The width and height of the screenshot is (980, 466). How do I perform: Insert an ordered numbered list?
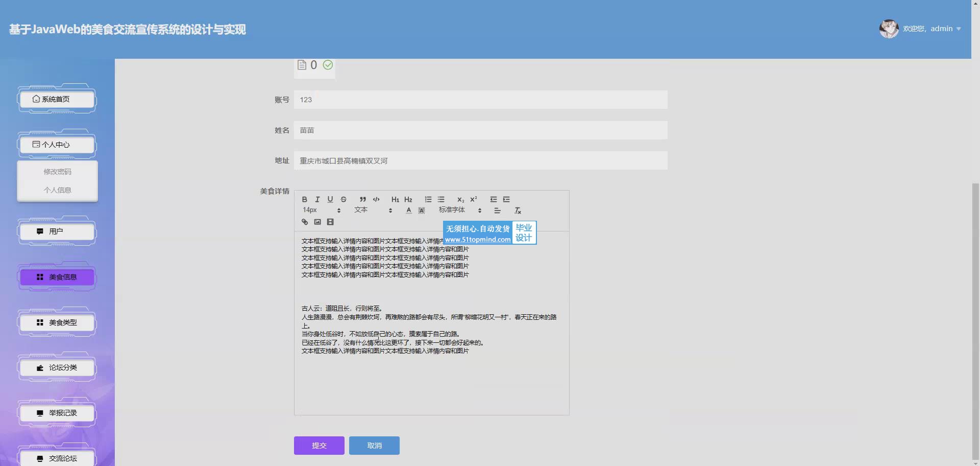428,199
